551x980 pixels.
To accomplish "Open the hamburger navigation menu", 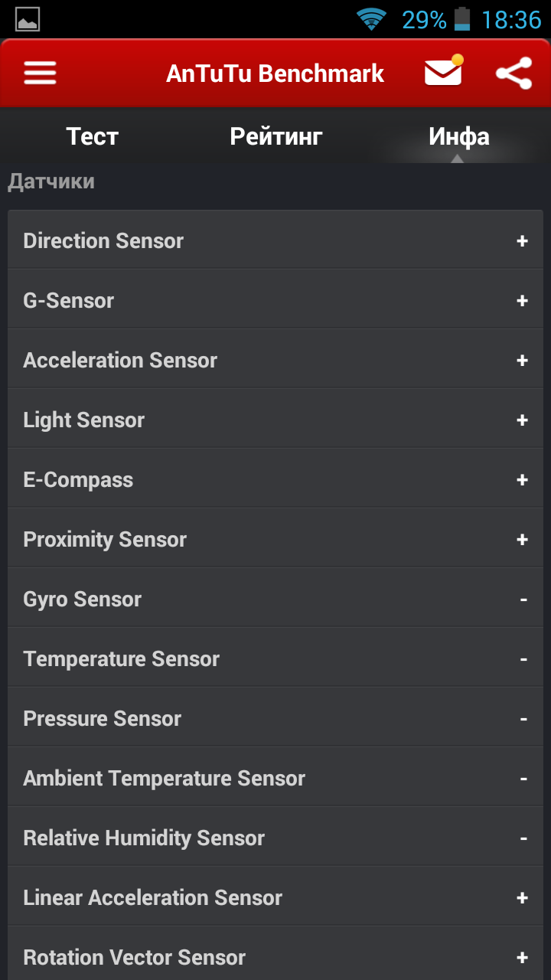I will [40, 73].
